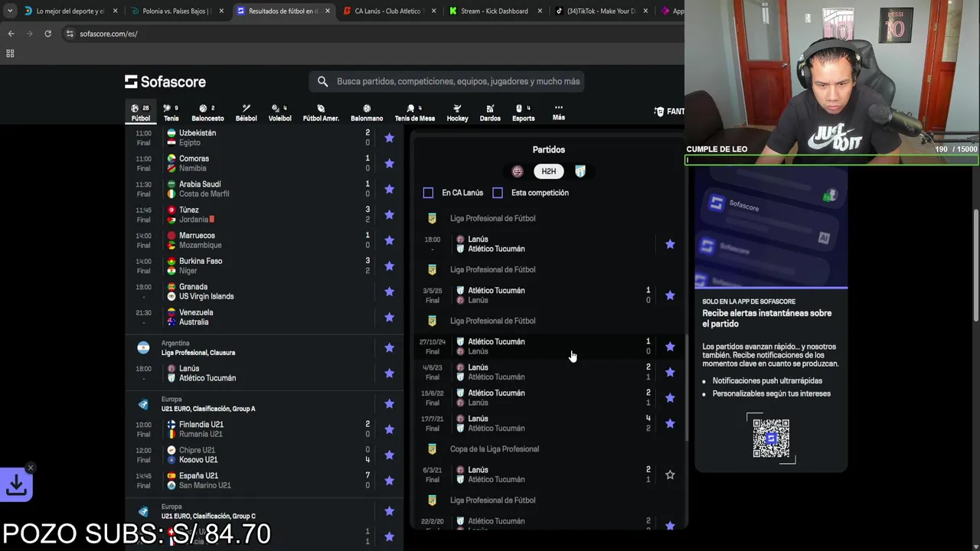Click the CUMPLE DE LEO progress bar
This screenshot has width=980, height=551.
tap(832, 160)
